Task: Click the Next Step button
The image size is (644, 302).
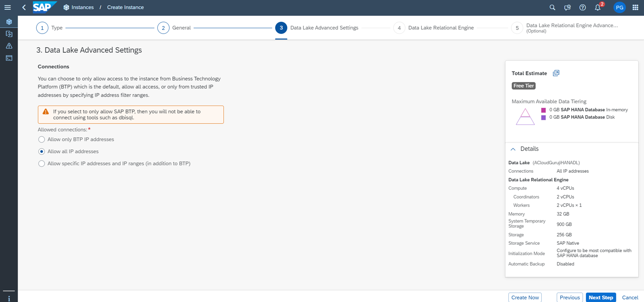Action: click(x=601, y=297)
